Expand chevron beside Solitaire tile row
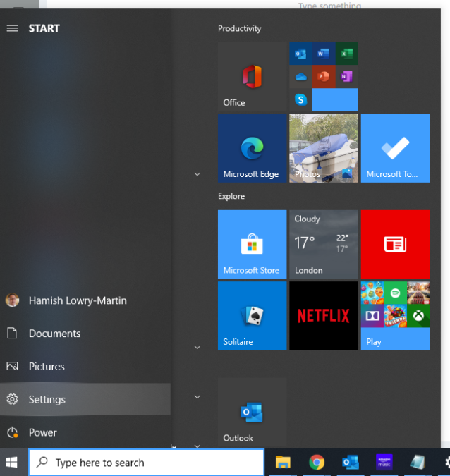Viewport: 450px width, 476px height. 197,347
